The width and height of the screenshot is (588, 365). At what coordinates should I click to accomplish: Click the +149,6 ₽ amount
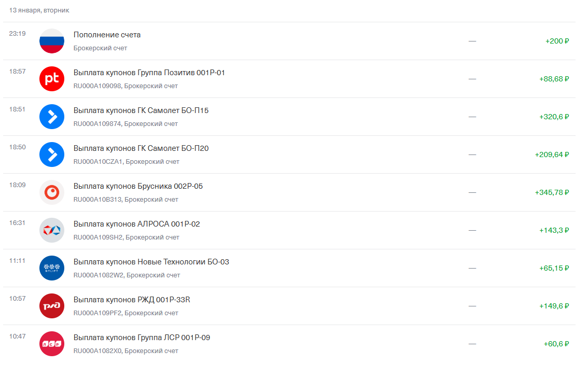click(554, 306)
